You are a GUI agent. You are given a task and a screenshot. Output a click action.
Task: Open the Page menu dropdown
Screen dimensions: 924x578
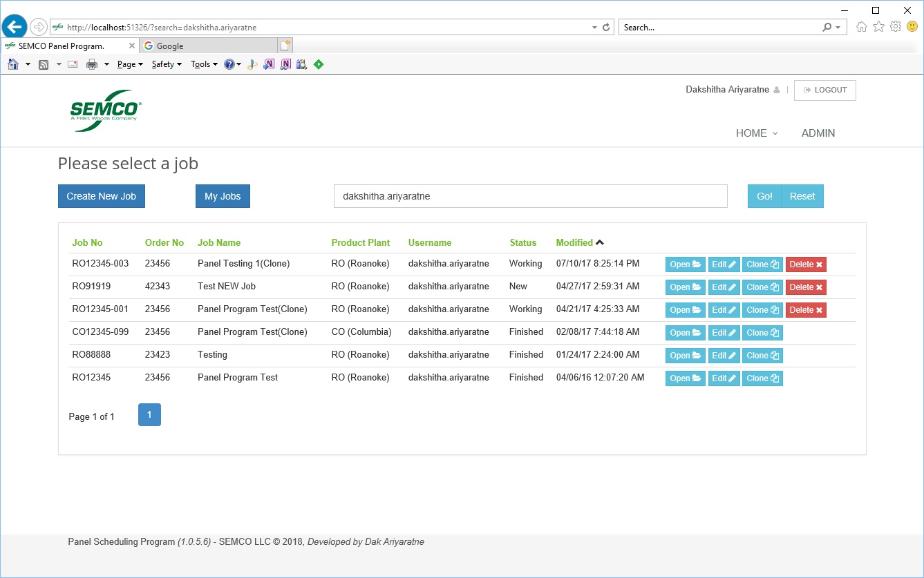130,64
